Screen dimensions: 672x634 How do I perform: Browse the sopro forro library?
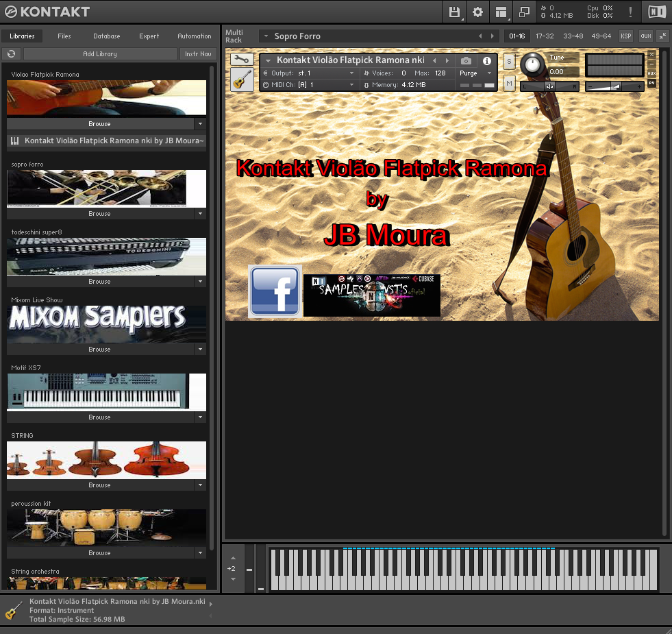click(x=101, y=213)
